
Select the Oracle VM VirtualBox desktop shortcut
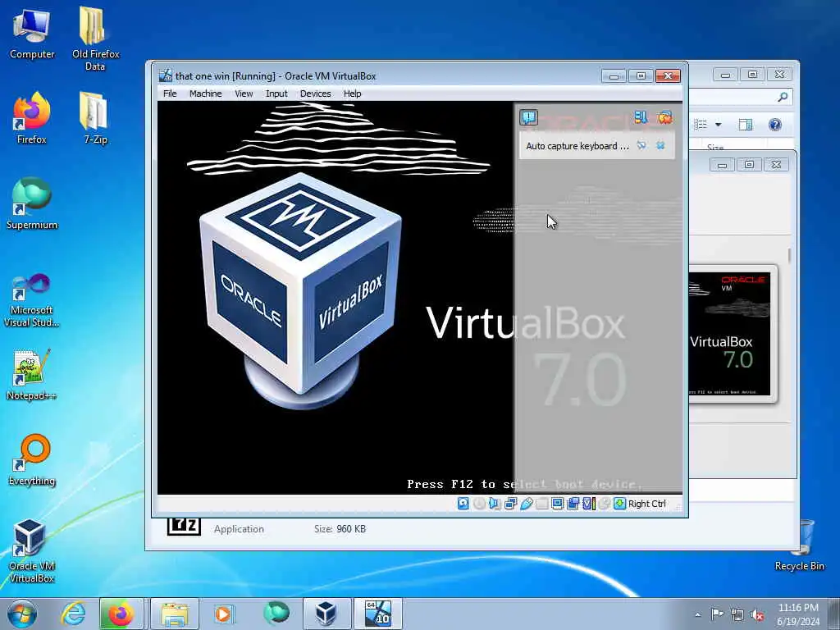coord(32,550)
